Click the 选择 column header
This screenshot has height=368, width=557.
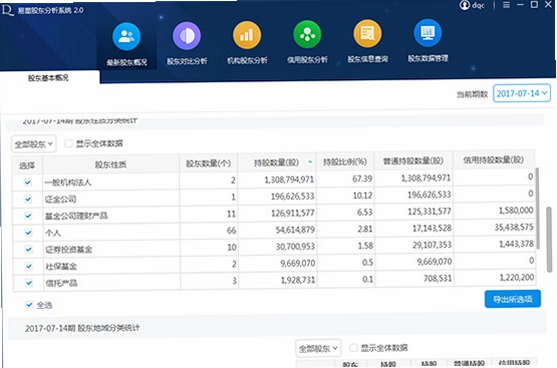27,166
